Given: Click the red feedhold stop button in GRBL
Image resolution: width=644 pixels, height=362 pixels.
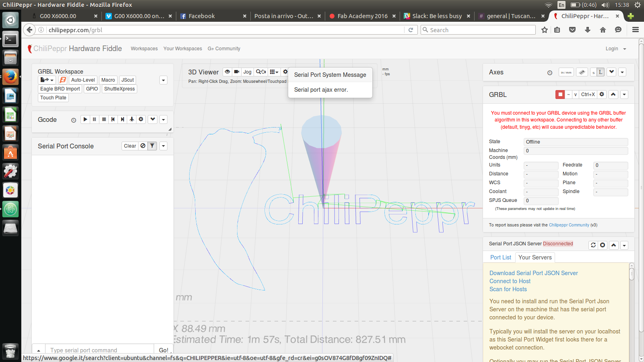Looking at the screenshot, I should [x=560, y=95].
